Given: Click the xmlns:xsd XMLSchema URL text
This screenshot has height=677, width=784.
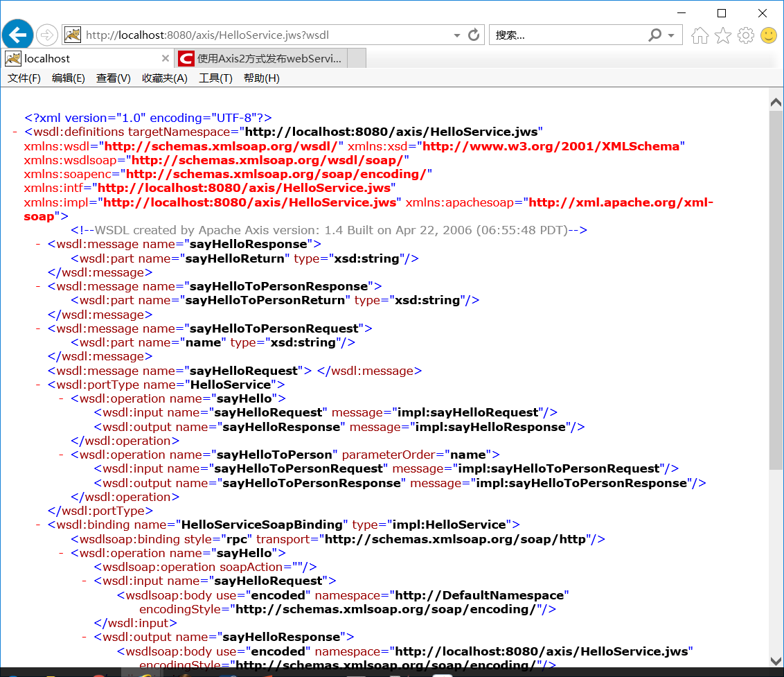Looking at the screenshot, I should [551, 147].
